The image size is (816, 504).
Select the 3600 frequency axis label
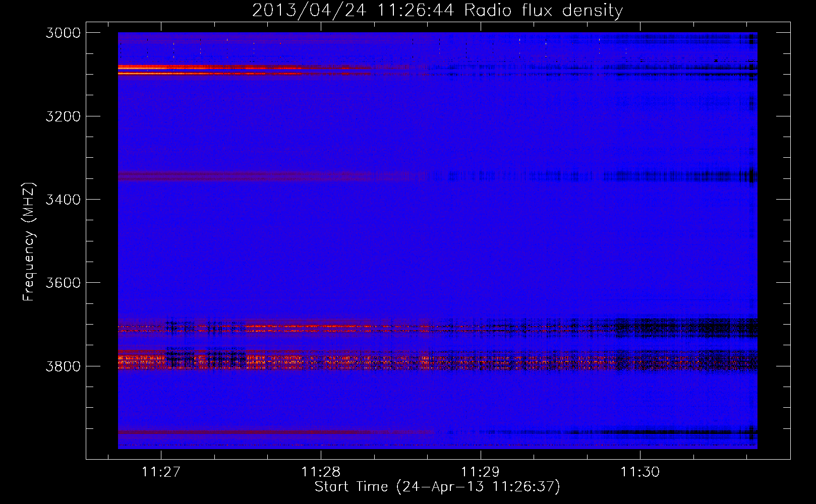[x=63, y=283]
